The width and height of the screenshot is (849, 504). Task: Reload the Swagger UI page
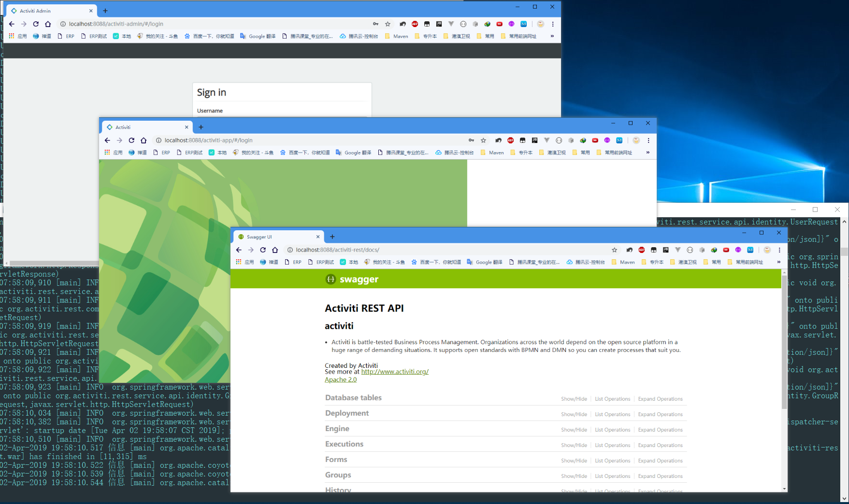pyautogui.click(x=263, y=250)
